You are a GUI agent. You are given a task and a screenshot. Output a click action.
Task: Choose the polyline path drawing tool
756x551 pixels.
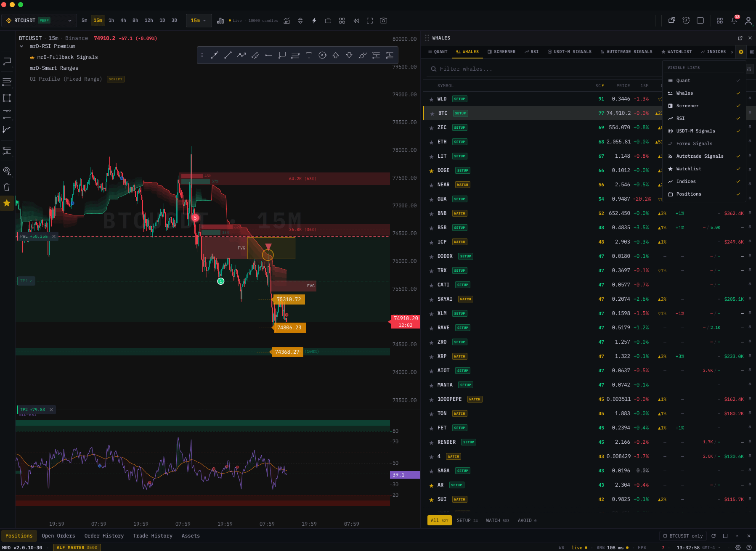[241, 55]
